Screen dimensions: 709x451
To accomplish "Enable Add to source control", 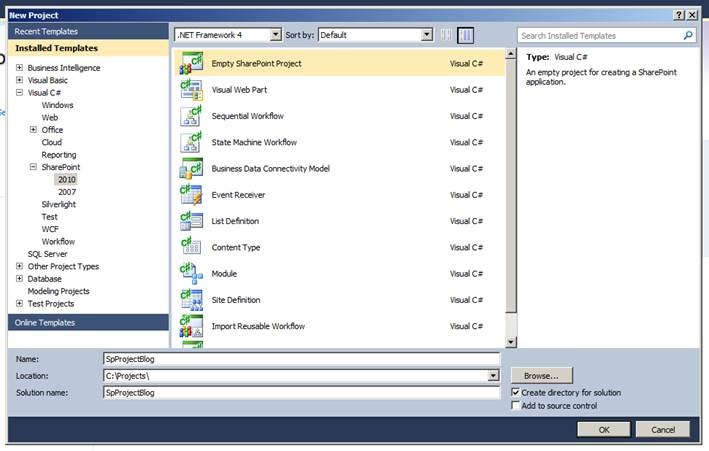I will (x=516, y=406).
